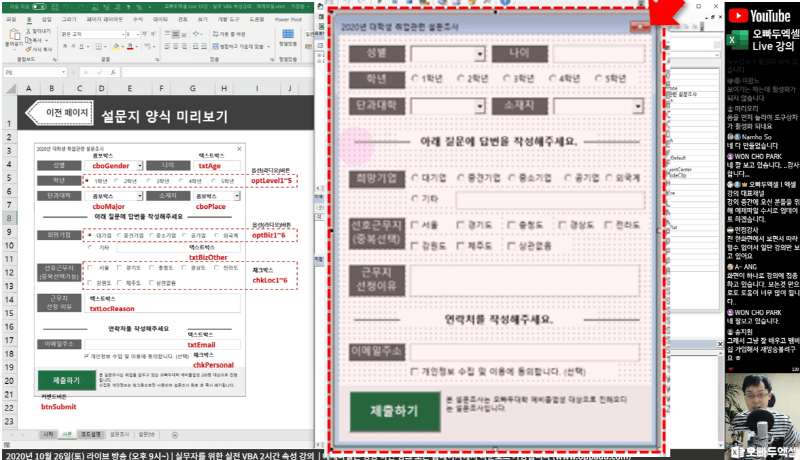Viewport: 800px width, 460px height.
Task: Copy selection with 복사
Action: point(36,40)
